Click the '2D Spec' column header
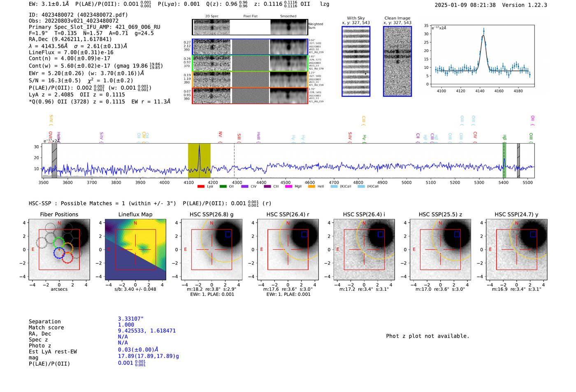Viewport: 576px width, 392px height. pyautogui.click(x=212, y=16)
